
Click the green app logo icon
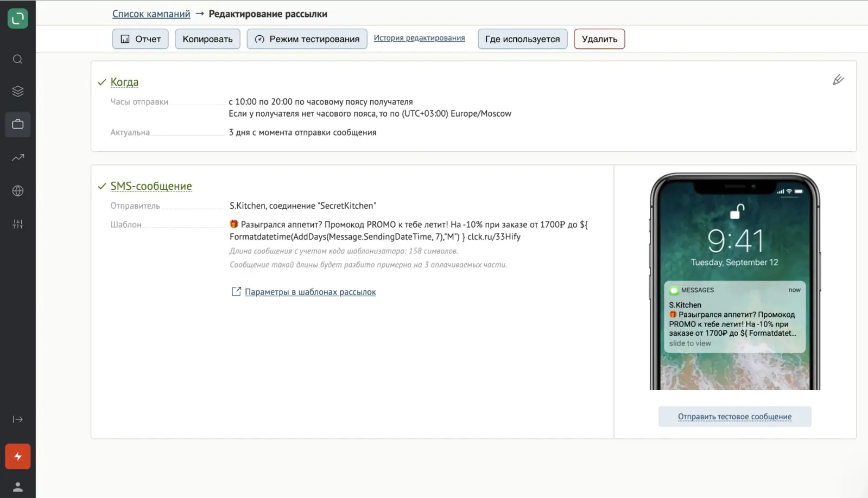click(17, 18)
